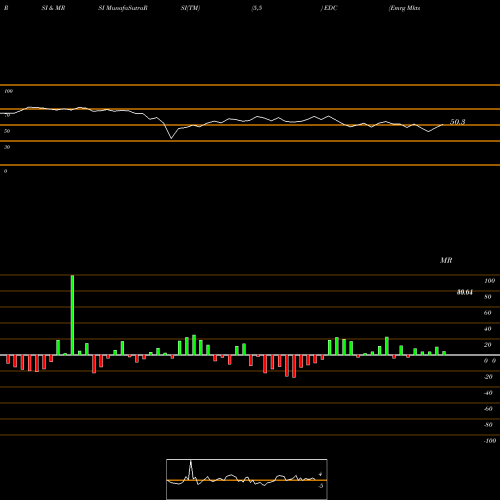Screen dimensions: 500x500
Task: Select the MR axis label 20
Action: click(x=488, y=345)
